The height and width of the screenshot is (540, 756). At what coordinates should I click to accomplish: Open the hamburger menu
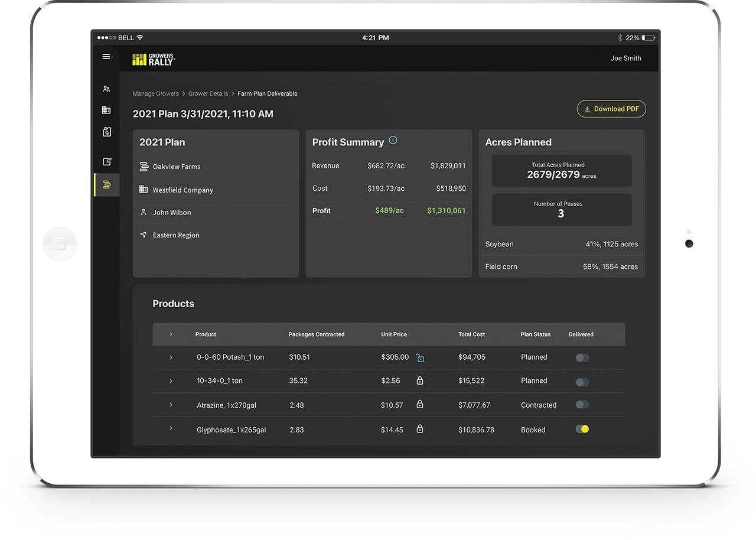click(x=106, y=57)
